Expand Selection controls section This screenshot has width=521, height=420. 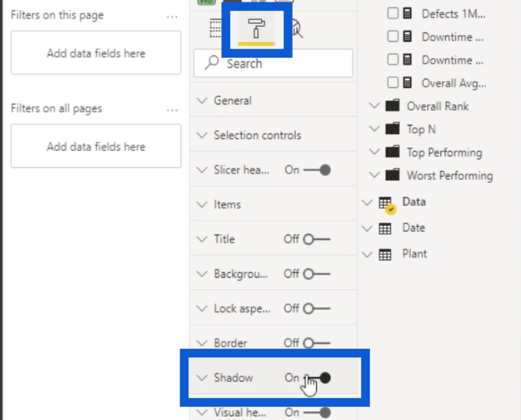coord(273,136)
